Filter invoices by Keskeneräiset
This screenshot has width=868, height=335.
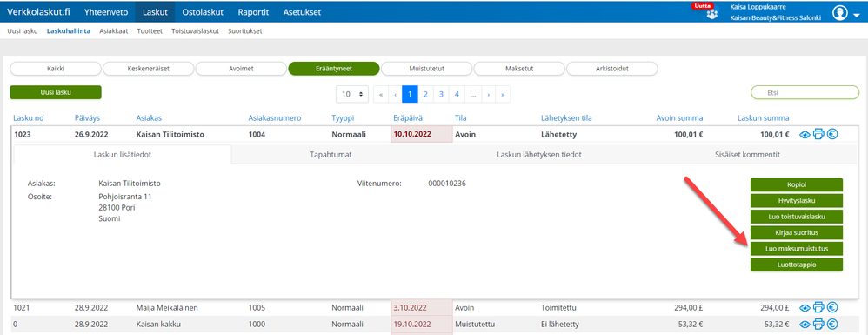pyautogui.click(x=149, y=69)
